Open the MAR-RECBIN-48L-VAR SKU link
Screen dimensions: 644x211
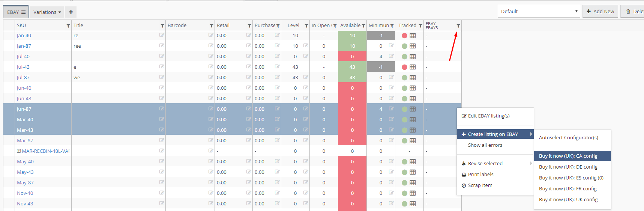point(46,151)
